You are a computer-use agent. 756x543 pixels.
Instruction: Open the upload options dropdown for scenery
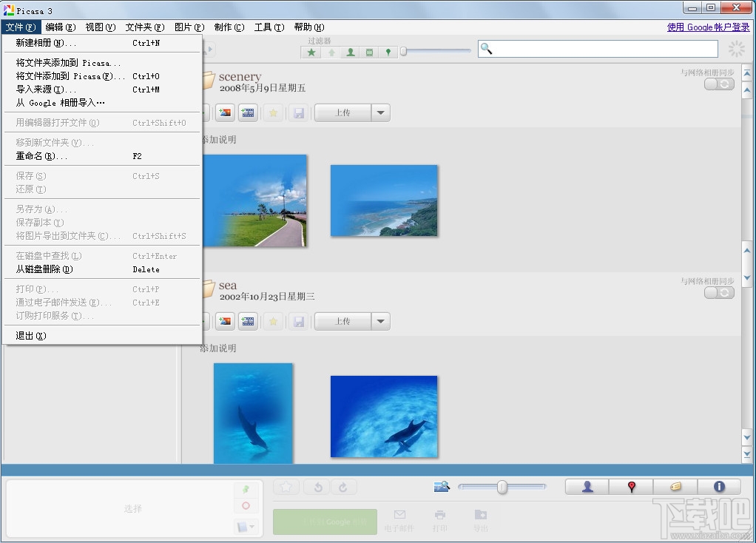[381, 112]
